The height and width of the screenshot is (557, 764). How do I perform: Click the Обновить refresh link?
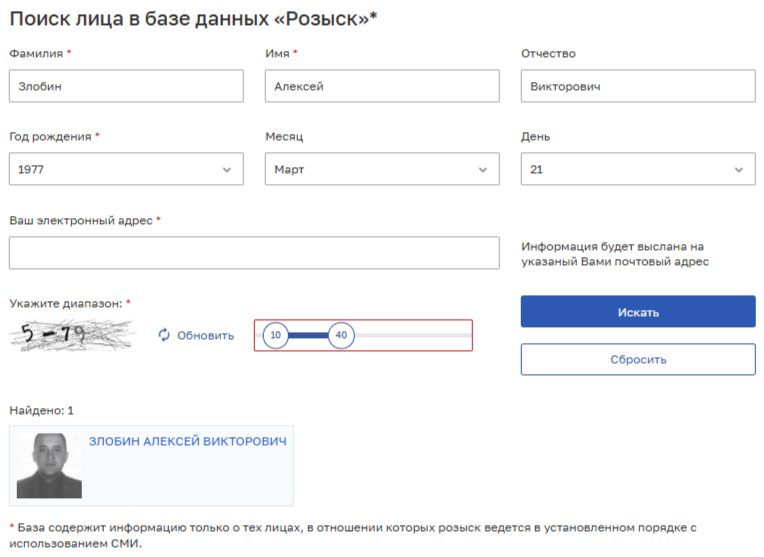pyautogui.click(x=205, y=336)
